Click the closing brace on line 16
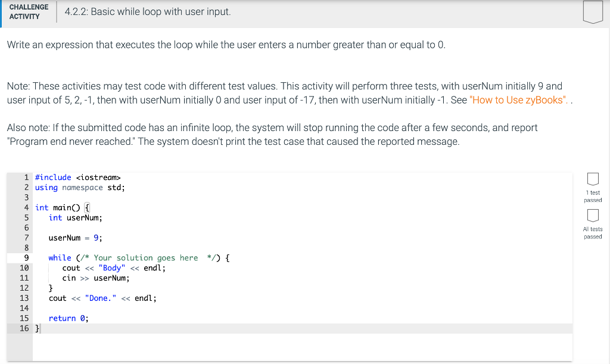This screenshot has height=364, width=610. coord(36,328)
